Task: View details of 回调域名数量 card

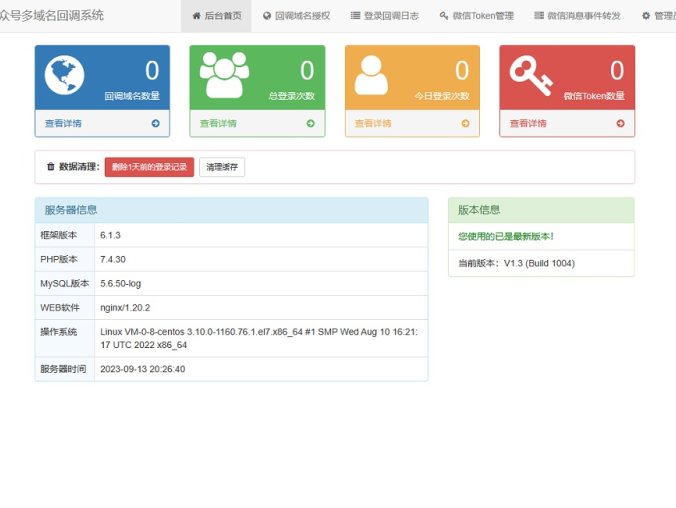Action: [63, 123]
